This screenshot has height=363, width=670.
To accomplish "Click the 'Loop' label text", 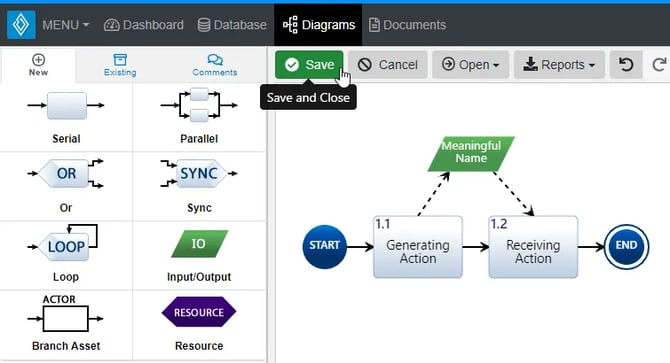I will coord(66,277).
